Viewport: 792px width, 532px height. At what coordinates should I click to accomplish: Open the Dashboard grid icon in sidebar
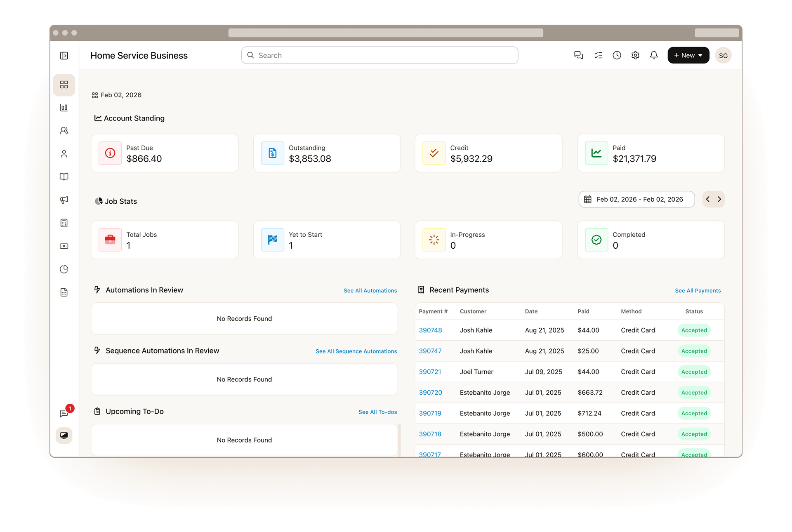tap(64, 85)
